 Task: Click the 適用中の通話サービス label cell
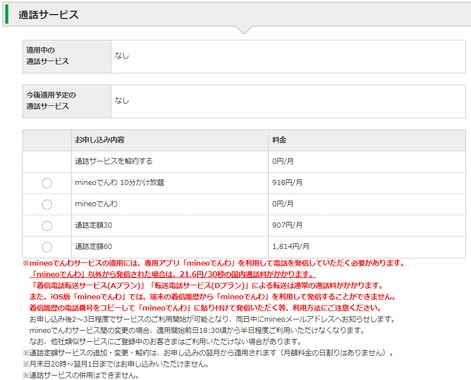(67, 56)
